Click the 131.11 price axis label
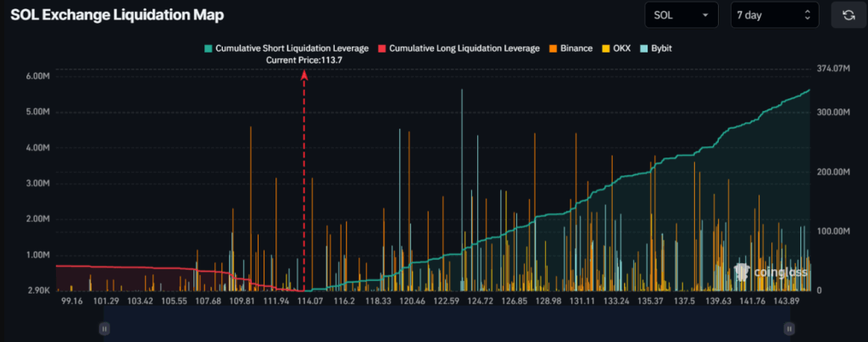The image size is (868, 342). (582, 301)
